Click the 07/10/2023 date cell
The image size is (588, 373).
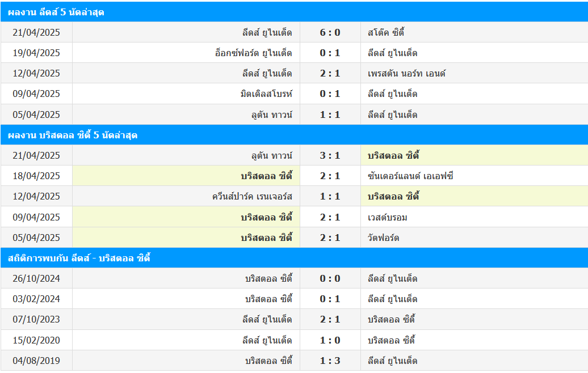[x=36, y=320]
